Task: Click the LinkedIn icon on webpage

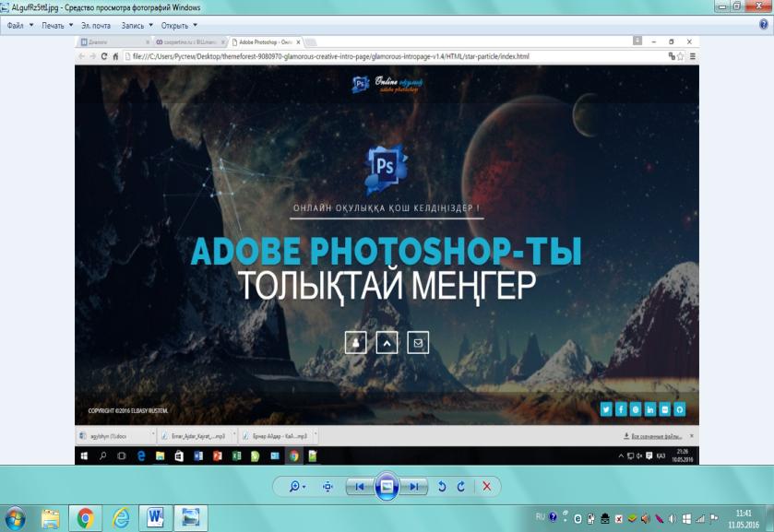Action: tap(650, 409)
